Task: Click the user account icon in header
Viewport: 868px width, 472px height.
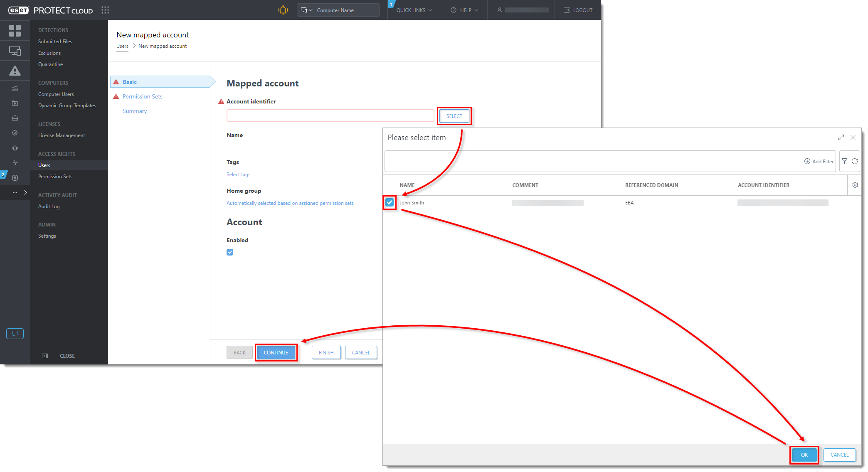Action: coord(500,10)
